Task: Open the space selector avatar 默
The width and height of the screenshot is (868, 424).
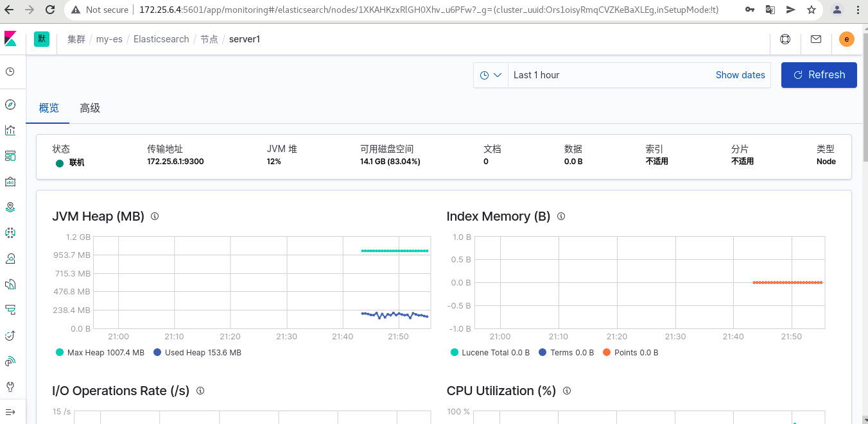Action: point(42,39)
